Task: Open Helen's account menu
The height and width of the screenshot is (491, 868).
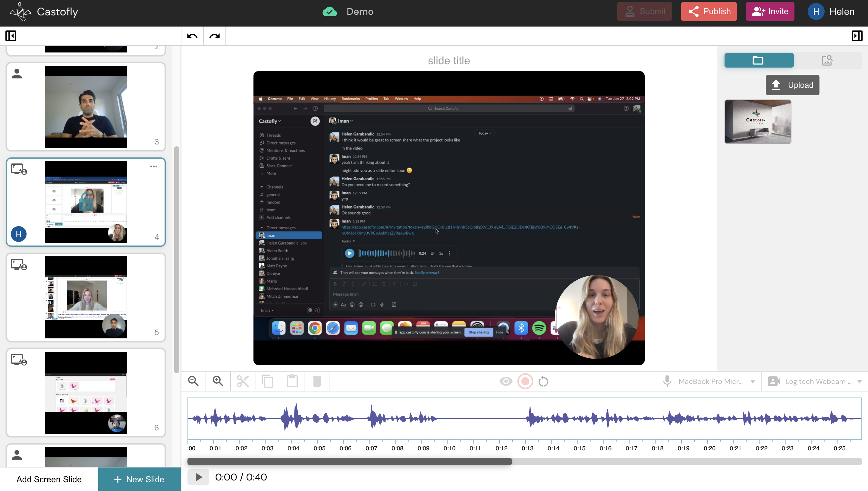Action: [831, 11]
